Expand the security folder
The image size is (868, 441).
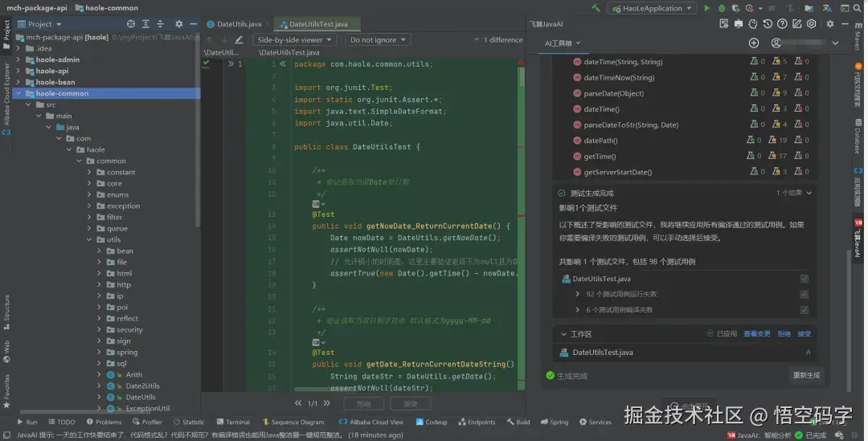99,330
